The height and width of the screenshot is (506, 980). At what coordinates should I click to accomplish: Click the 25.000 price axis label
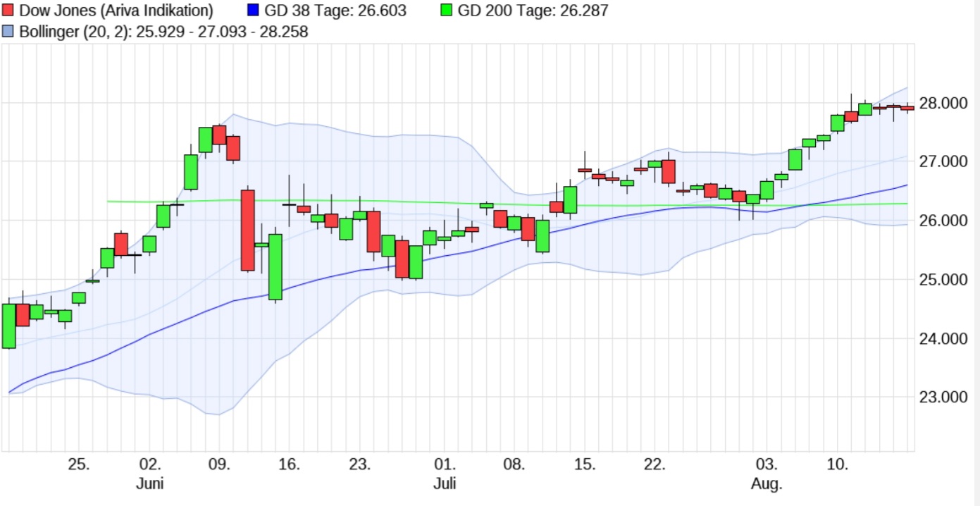pyautogui.click(x=943, y=280)
